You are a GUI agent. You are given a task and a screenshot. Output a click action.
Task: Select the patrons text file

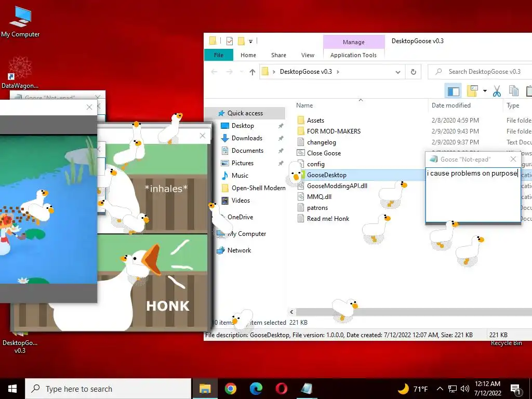tap(317, 208)
